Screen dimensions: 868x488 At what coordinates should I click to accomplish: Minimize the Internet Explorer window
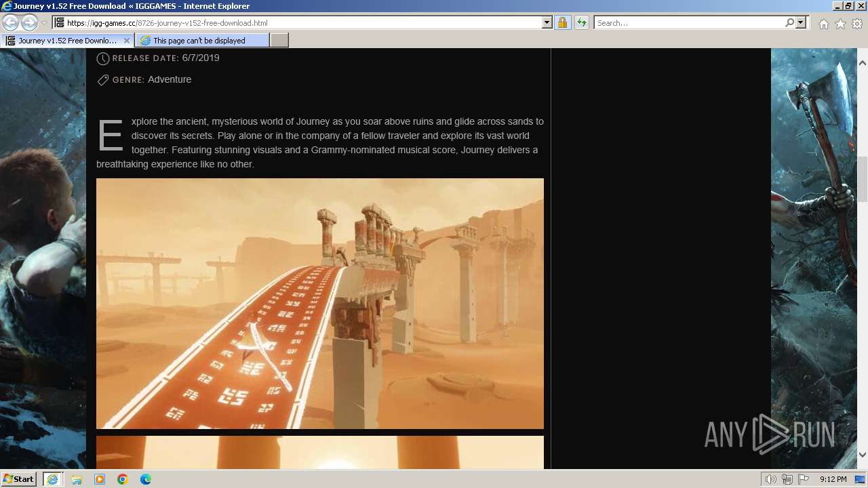pos(837,6)
